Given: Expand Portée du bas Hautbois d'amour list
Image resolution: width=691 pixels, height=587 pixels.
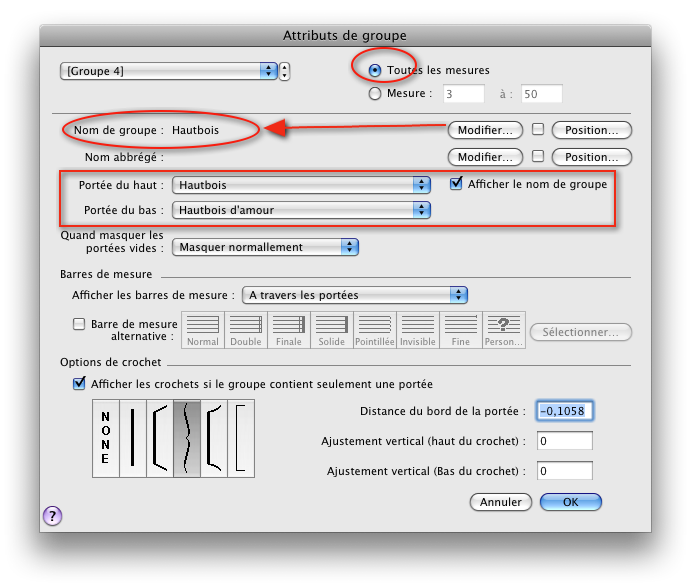Looking at the screenshot, I should coord(301,210).
